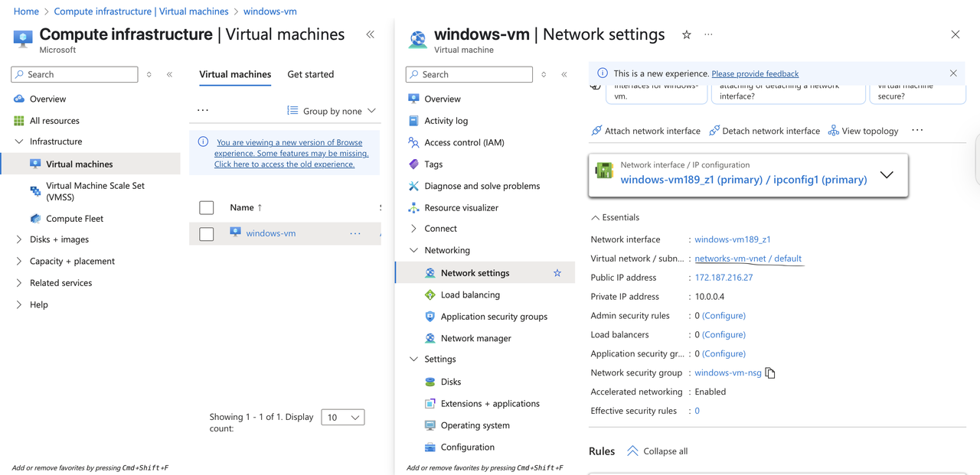Collapse the Settings menu group
This screenshot has height=475, width=980.
click(x=413, y=359)
